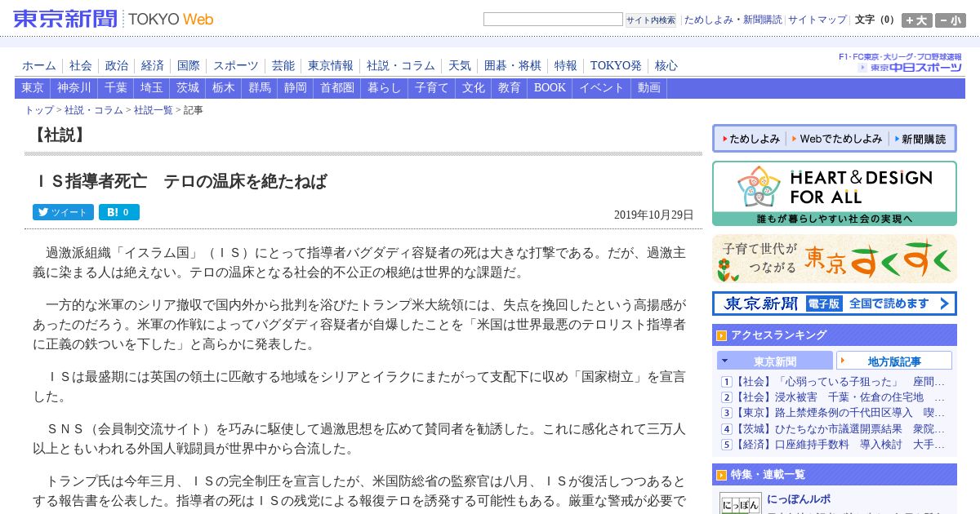Open the 国際 news menu
Screen dimensions: 980x514
click(x=189, y=65)
